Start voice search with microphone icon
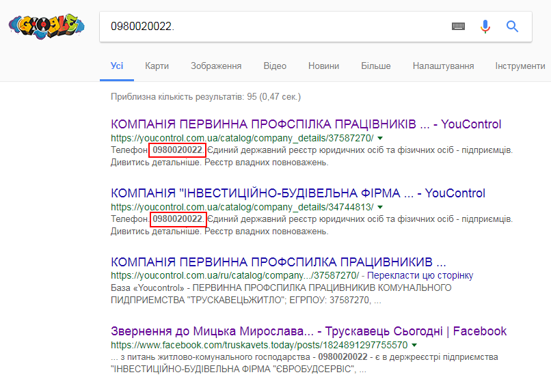This screenshot has height=392, width=551. pyautogui.click(x=485, y=27)
